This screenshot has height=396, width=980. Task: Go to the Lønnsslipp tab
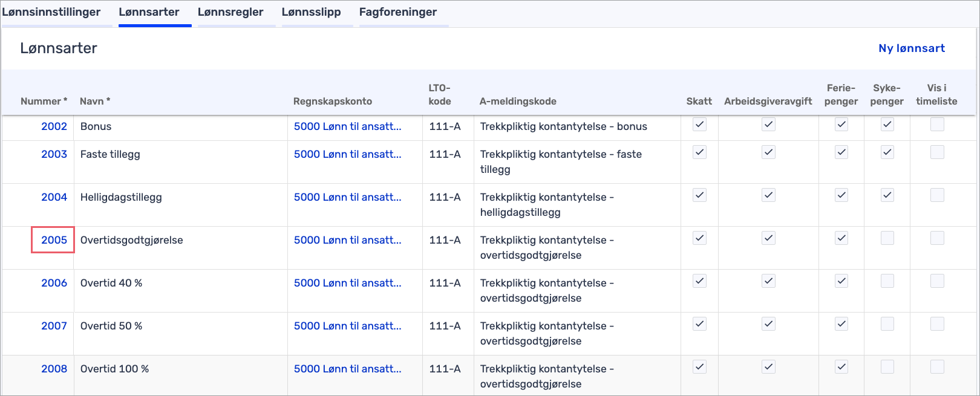tap(311, 12)
